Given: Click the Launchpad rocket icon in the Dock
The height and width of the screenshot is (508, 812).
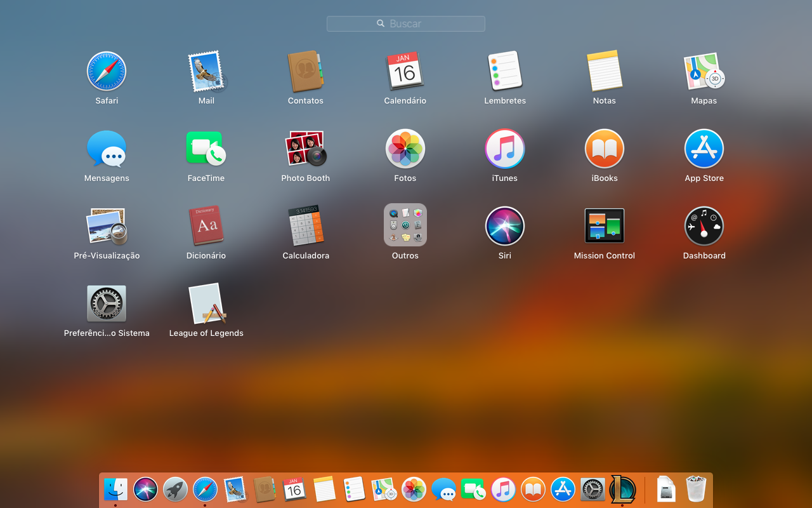Looking at the screenshot, I should [x=175, y=490].
